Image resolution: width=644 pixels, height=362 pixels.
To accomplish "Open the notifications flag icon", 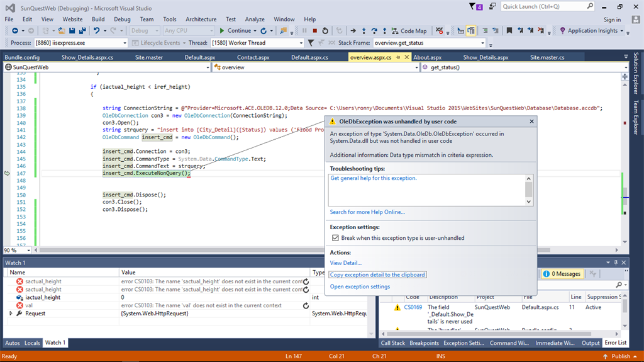I will (476, 6).
